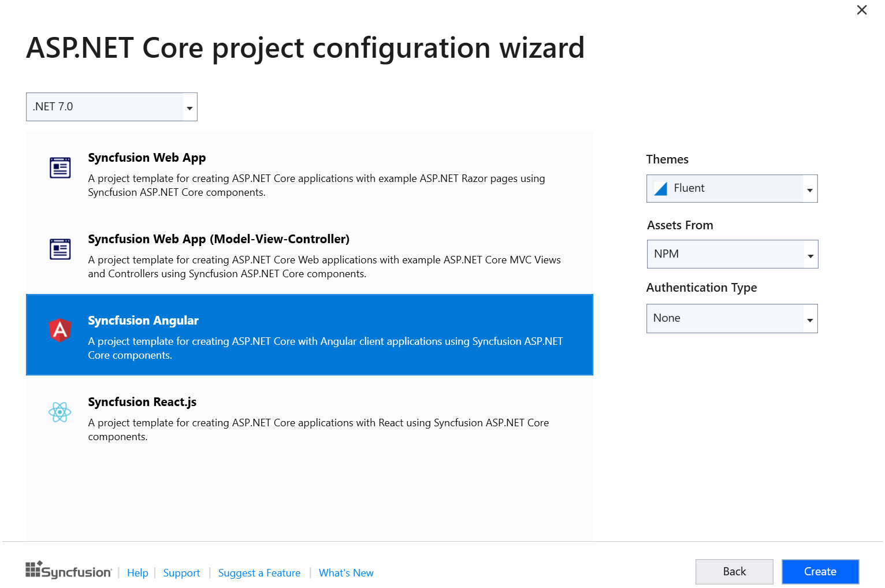
Task: Open the Authentication Type None dropdown
Action: (x=732, y=318)
